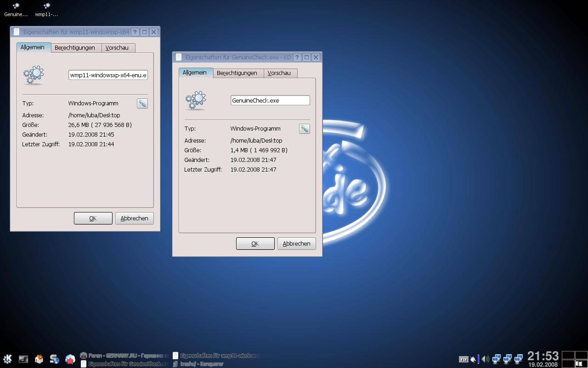
Task: Click the 19.02.2008 date under the clock
Action: pyautogui.click(x=543, y=364)
